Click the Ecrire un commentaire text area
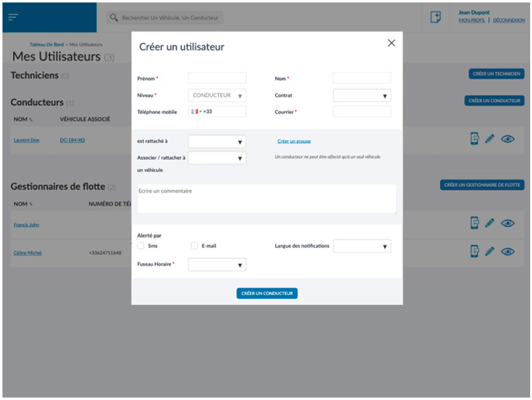 pyautogui.click(x=266, y=199)
